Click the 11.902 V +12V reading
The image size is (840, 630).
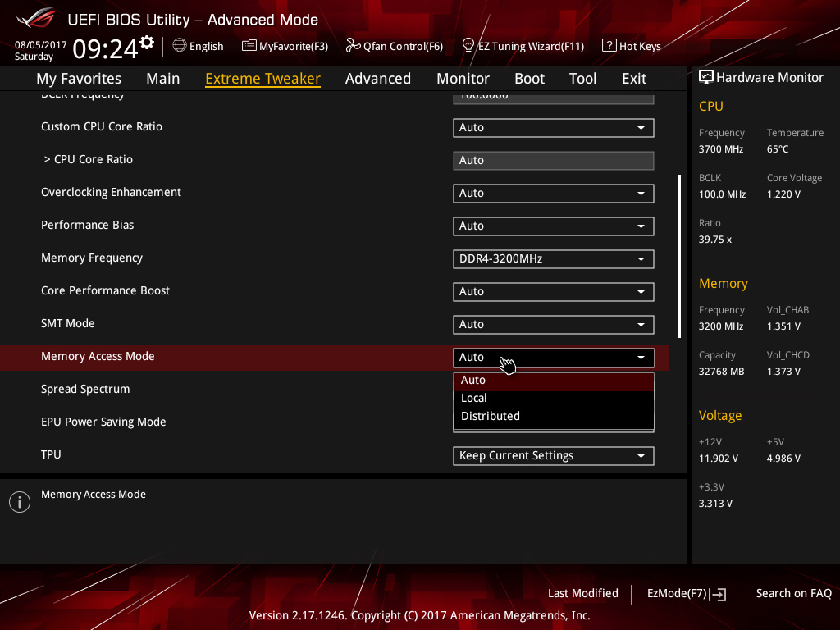[718, 459]
